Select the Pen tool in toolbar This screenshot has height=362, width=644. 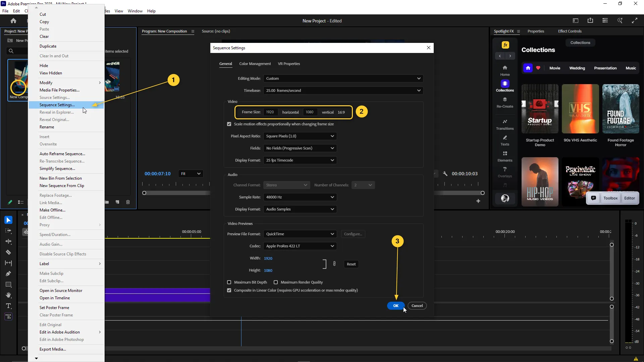[x=8, y=274]
